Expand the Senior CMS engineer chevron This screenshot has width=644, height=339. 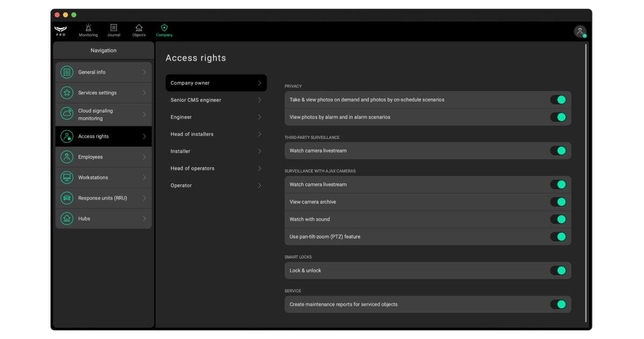click(x=259, y=100)
